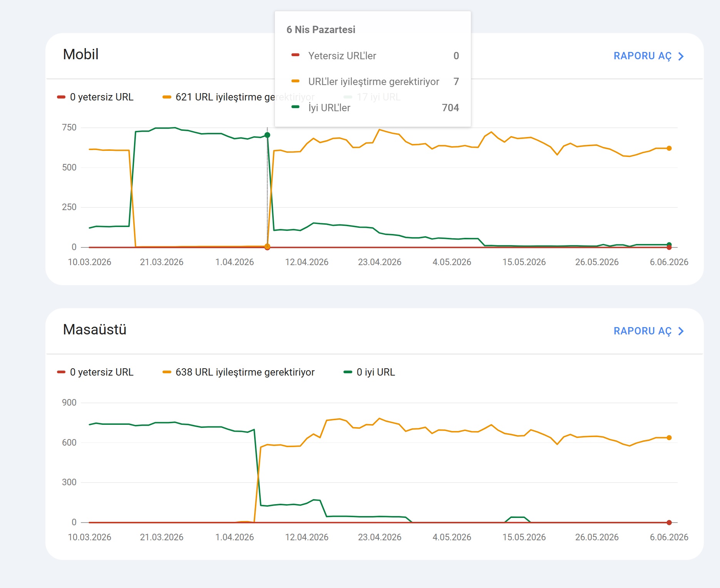The height and width of the screenshot is (588, 720).
Task: Open the Masaüstü report via RAPORU AÇ
Action: click(x=648, y=331)
